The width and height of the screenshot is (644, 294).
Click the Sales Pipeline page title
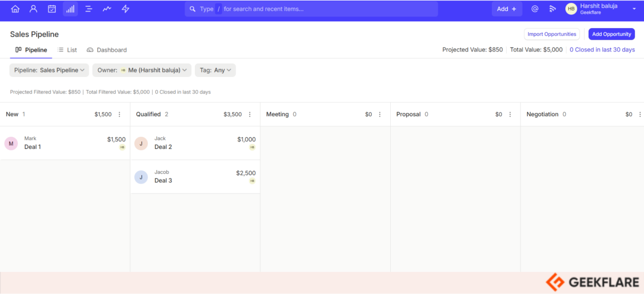point(34,34)
